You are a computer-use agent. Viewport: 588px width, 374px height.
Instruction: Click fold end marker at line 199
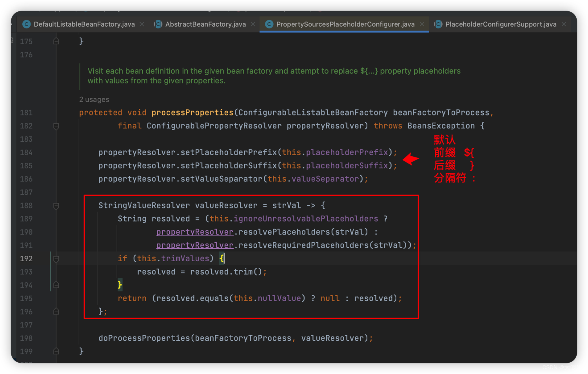pyautogui.click(x=56, y=351)
